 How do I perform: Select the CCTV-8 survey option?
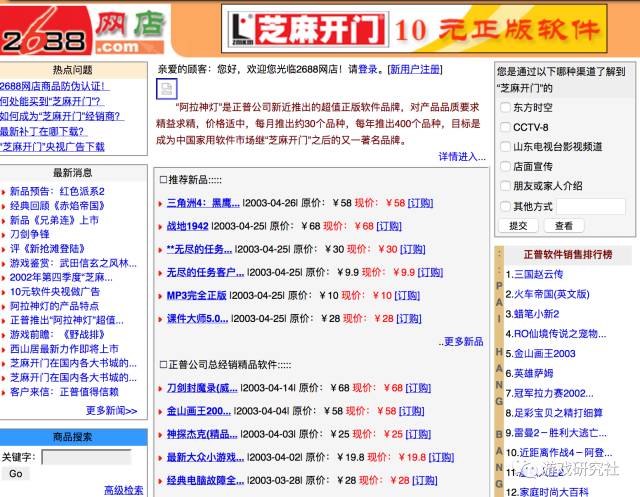point(505,127)
